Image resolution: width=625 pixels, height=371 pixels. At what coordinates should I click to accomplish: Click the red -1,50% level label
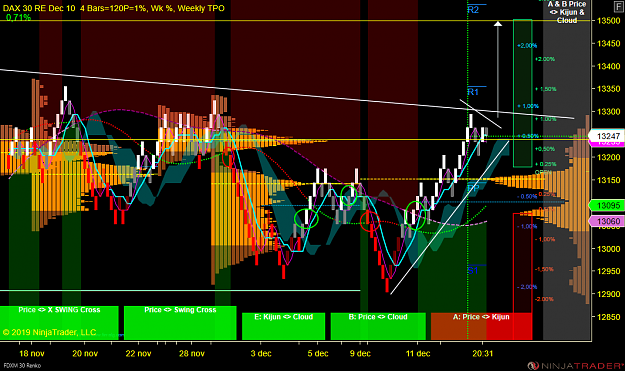(x=544, y=269)
